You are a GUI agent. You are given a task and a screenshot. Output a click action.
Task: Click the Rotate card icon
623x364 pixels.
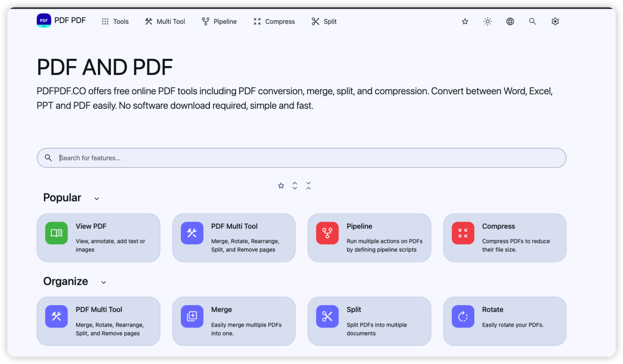tap(463, 316)
